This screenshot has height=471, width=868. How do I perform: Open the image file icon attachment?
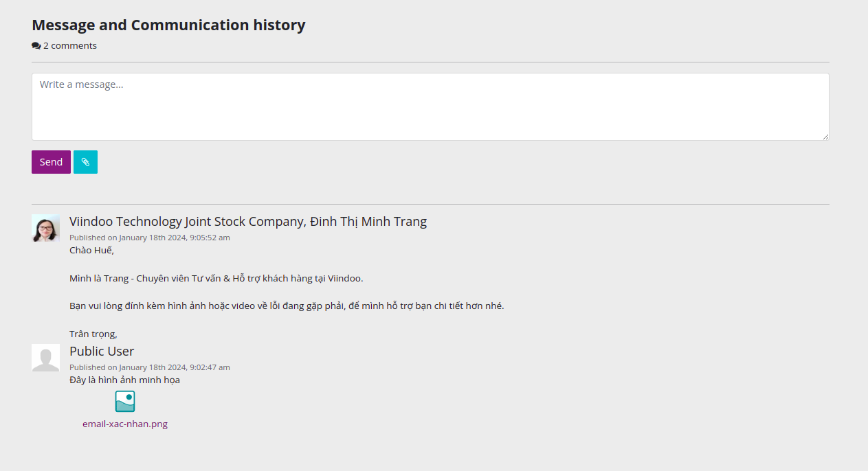click(x=125, y=402)
